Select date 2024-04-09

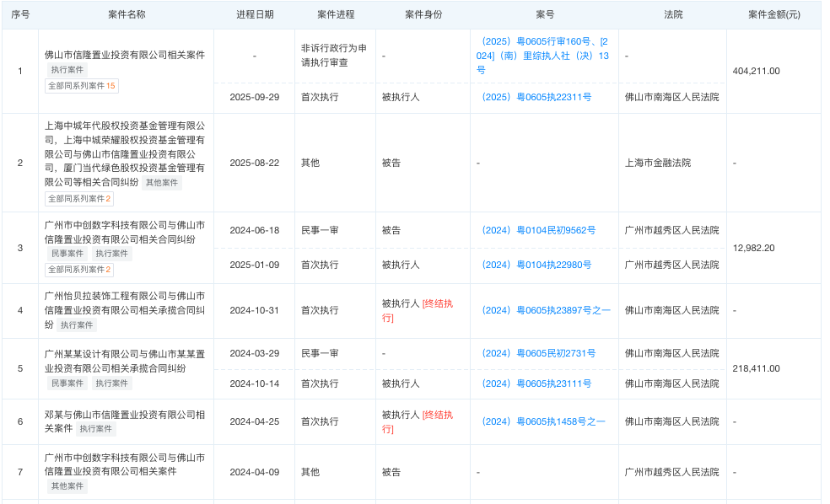coord(255,472)
